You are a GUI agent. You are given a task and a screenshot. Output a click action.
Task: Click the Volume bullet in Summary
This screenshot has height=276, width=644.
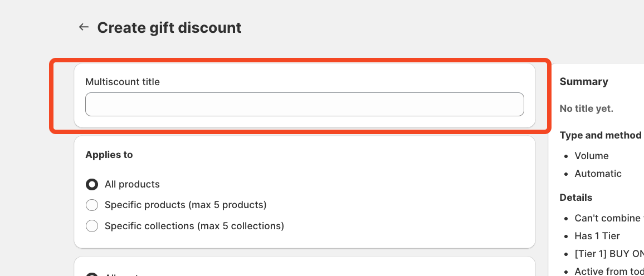click(592, 156)
